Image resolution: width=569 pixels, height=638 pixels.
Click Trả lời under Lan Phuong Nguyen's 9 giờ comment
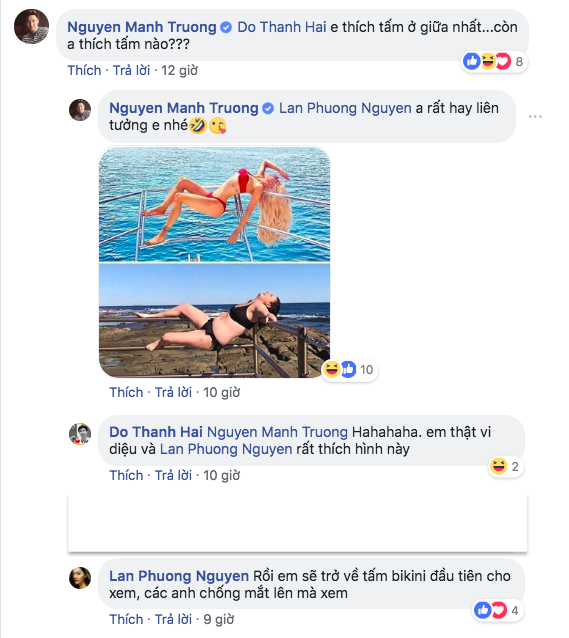173,619
